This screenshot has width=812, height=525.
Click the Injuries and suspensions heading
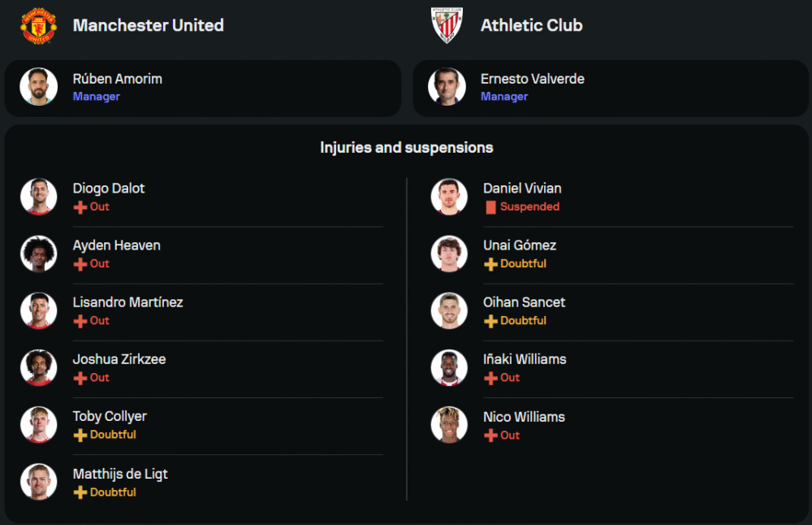click(406, 148)
